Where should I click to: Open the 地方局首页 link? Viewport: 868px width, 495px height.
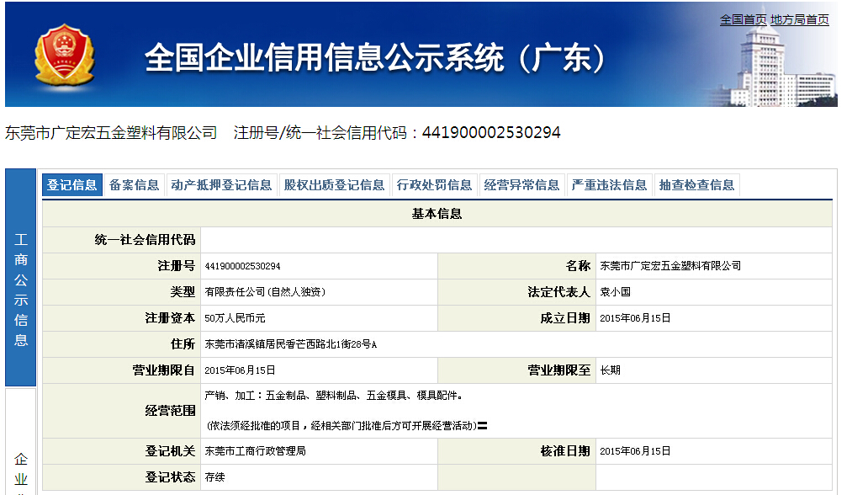(800, 19)
